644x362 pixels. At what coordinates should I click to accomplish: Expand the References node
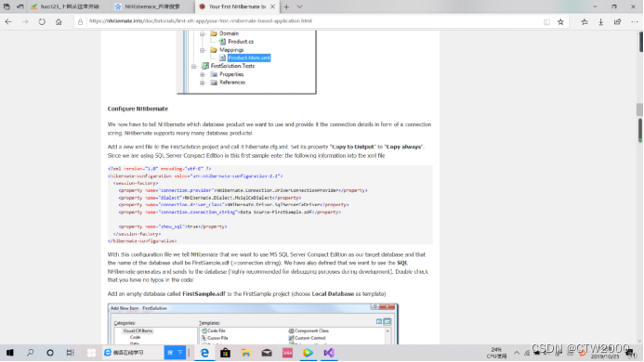[x=202, y=83]
